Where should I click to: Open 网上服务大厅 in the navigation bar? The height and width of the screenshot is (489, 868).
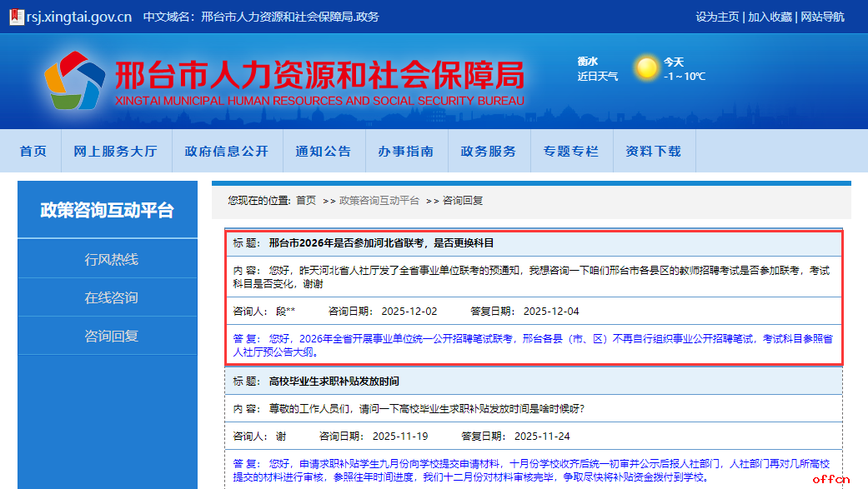115,152
